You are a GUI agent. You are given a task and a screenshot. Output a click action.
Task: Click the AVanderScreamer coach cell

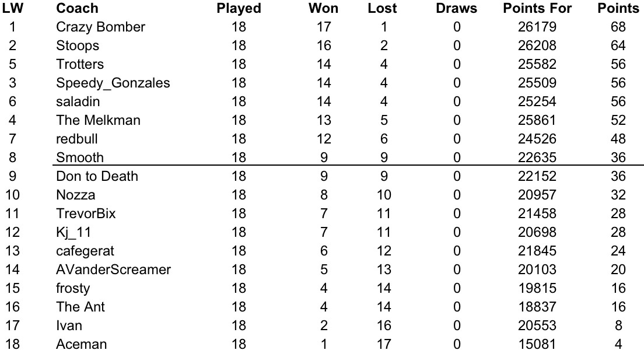tap(113, 269)
